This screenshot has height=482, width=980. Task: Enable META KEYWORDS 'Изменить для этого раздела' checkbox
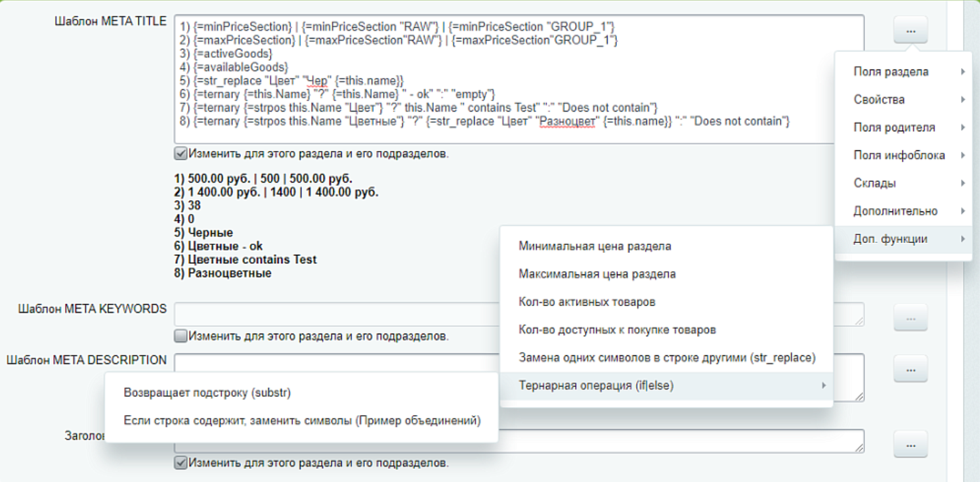(x=181, y=336)
